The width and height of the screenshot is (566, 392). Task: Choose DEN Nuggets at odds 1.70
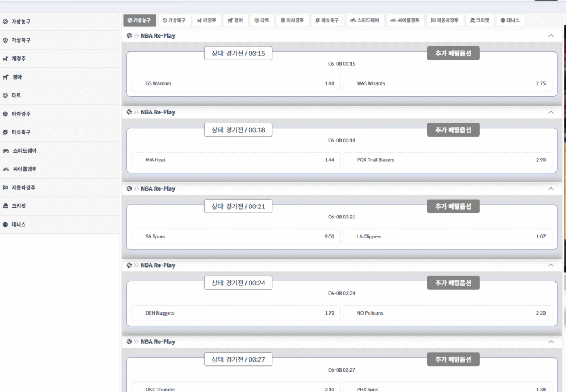point(236,313)
